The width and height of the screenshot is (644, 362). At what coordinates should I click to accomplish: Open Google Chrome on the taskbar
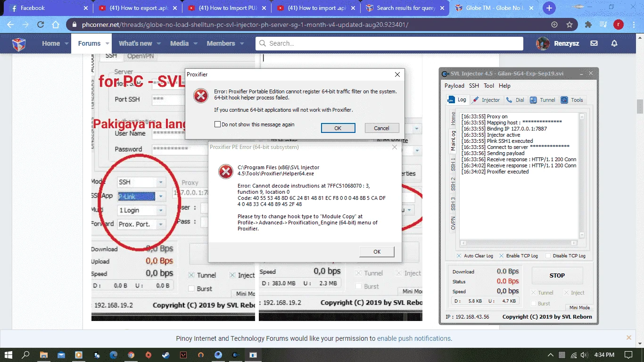coord(131,354)
